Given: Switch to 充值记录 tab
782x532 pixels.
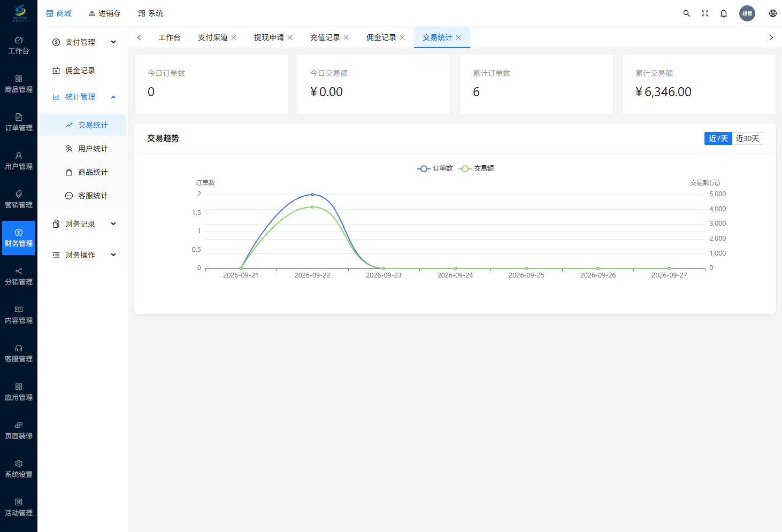Looking at the screenshot, I should pyautogui.click(x=325, y=37).
